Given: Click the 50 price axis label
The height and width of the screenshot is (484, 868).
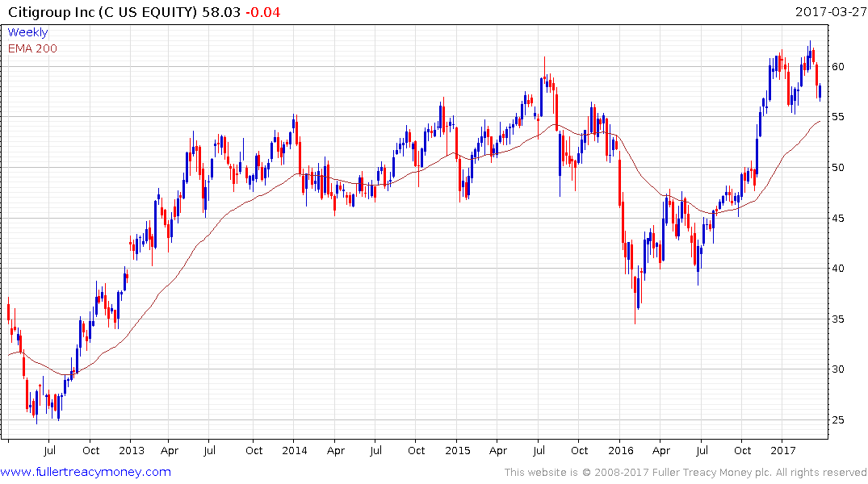Looking at the screenshot, I should coord(838,167).
